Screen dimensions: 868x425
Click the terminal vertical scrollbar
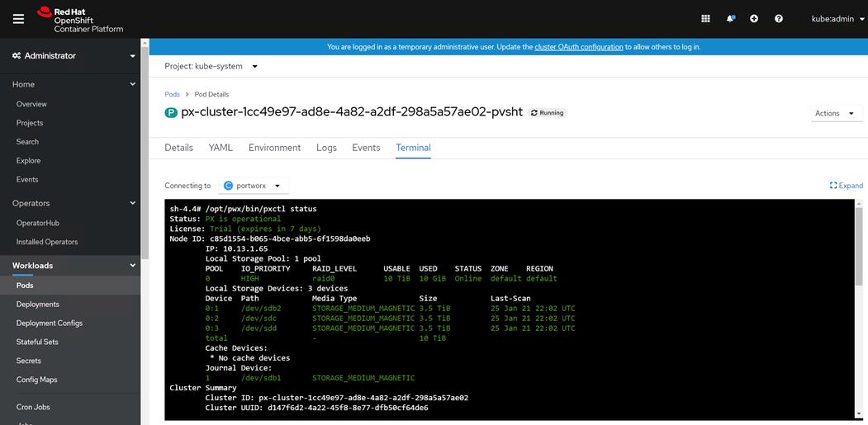[x=859, y=246]
